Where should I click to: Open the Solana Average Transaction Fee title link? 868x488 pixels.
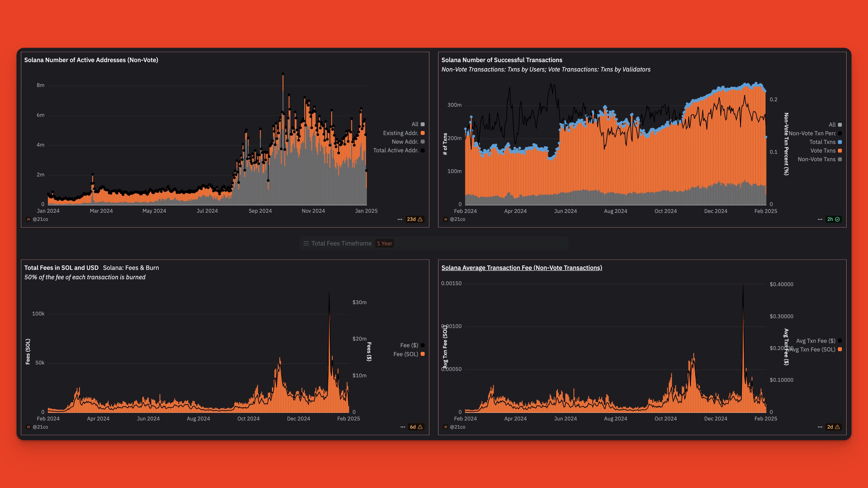pyautogui.click(x=522, y=267)
